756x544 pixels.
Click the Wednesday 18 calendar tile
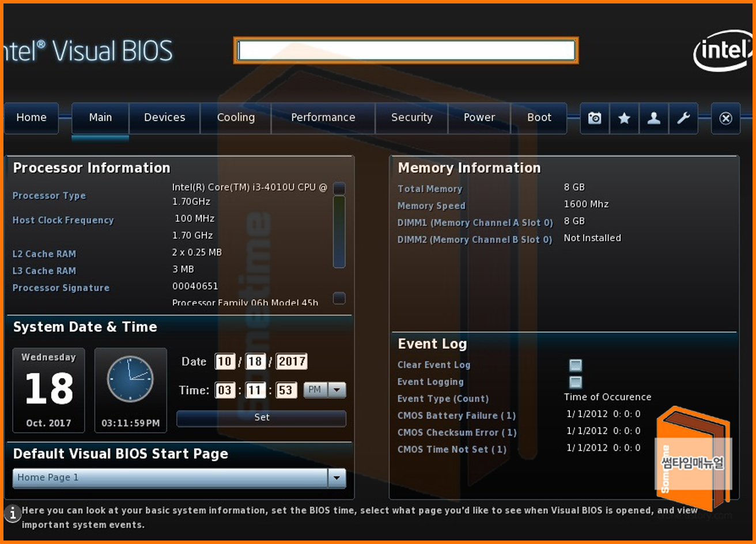tap(48, 390)
